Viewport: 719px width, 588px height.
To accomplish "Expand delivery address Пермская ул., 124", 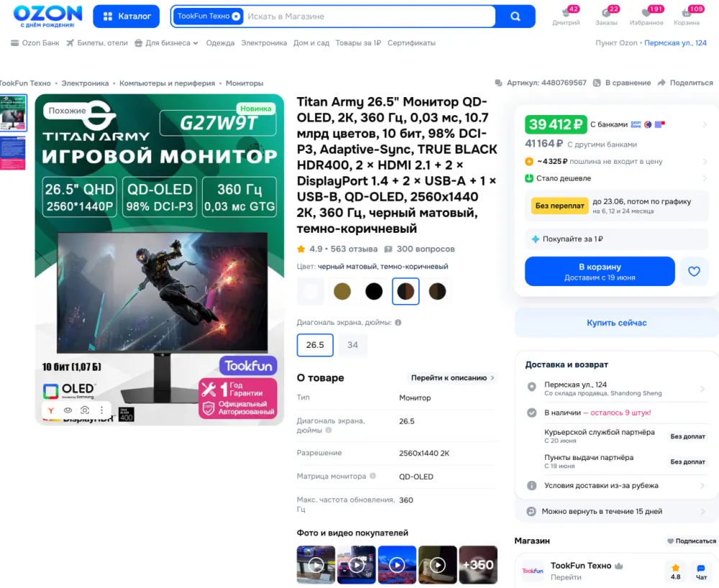I will pos(616,388).
